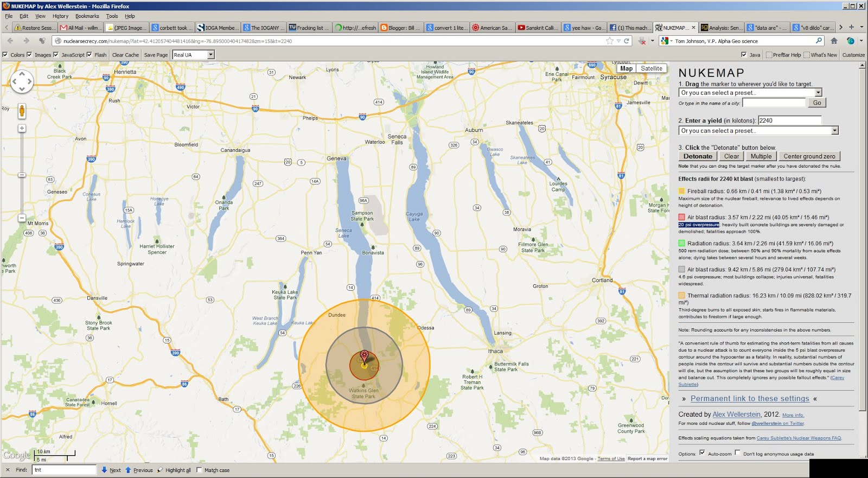The height and width of the screenshot is (478, 868).
Task: Click the site identity globe in address bar
Action: (x=58, y=41)
